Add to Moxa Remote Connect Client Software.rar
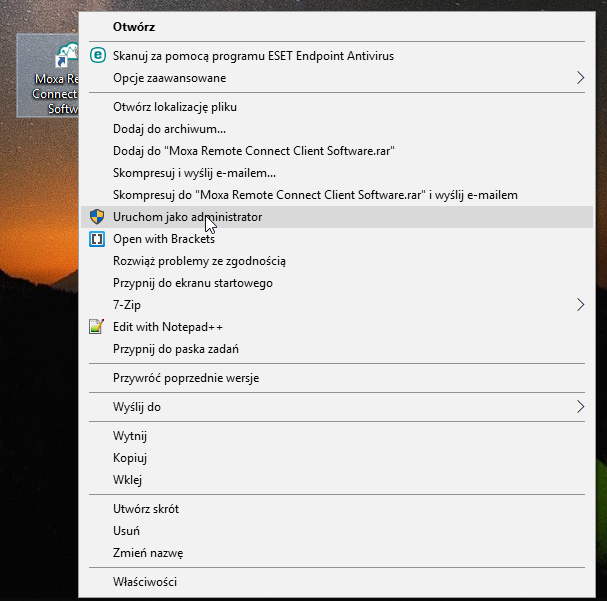 [x=254, y=151]
